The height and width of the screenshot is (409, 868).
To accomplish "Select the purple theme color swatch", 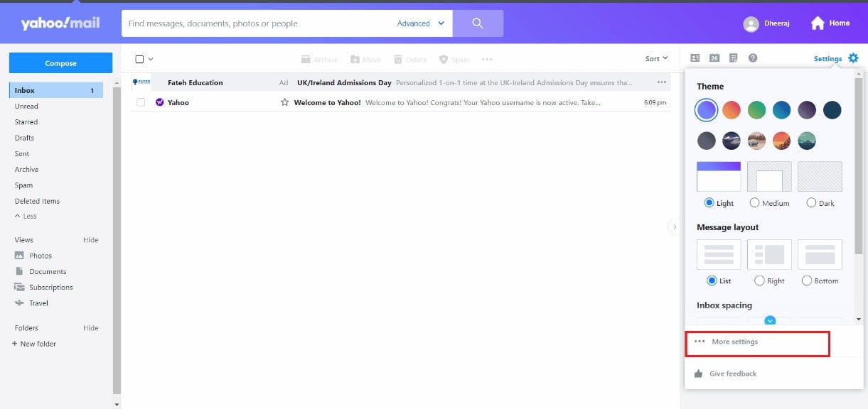I will coord(707,109).
